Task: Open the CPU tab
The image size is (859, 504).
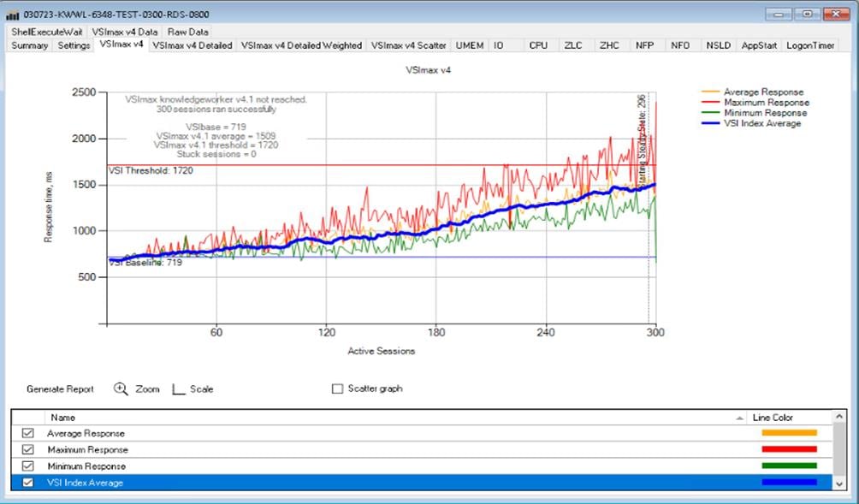Action: [537, 45]
